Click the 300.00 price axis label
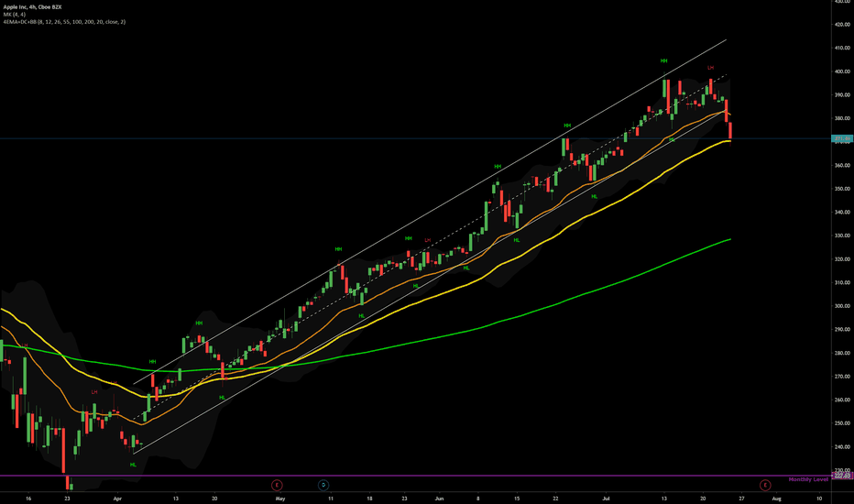Image resolution: width=854 pixels, height=504 pixels. pyautogui.click(x=841, y=306)
